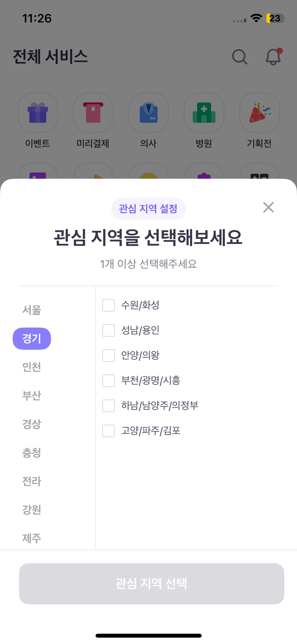Open the 미리결제 card icon
Screen dimensions: 297x644
click(x=93, y=113)
